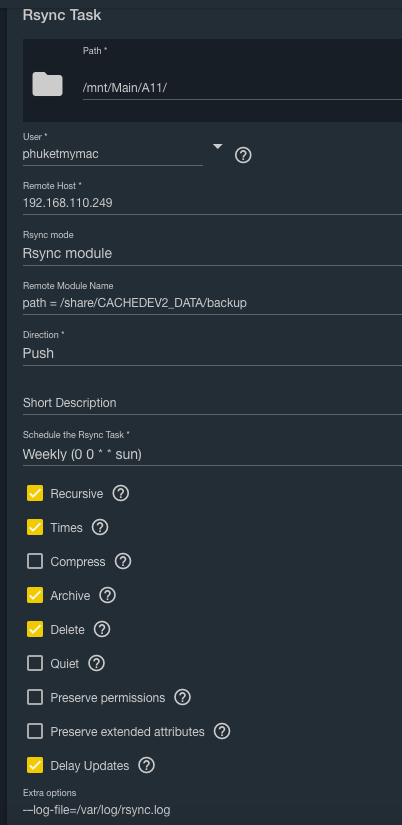Show help icon next to Recursive
The height and width of the screenshot is (825, 402).
120,494
